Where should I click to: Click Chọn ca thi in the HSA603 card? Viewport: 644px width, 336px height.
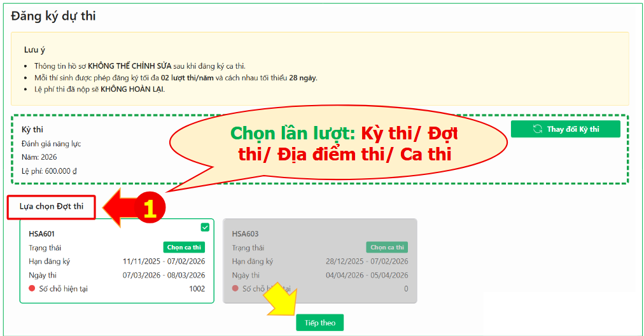pyautogui.click(x=387, y=248)
